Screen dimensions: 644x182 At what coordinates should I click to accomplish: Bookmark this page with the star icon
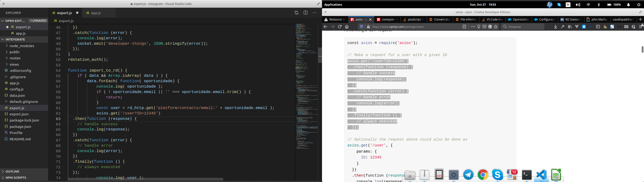pos(496,27)
